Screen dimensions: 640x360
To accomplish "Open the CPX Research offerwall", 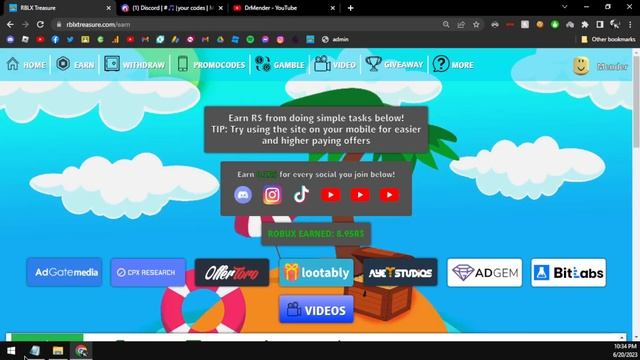I will click(x=148, y=272).
